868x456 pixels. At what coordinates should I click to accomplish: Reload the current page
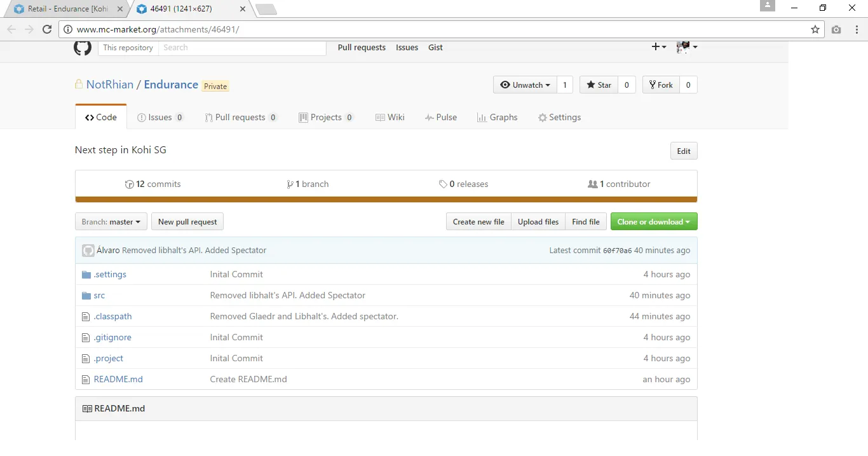coord(46,29)
